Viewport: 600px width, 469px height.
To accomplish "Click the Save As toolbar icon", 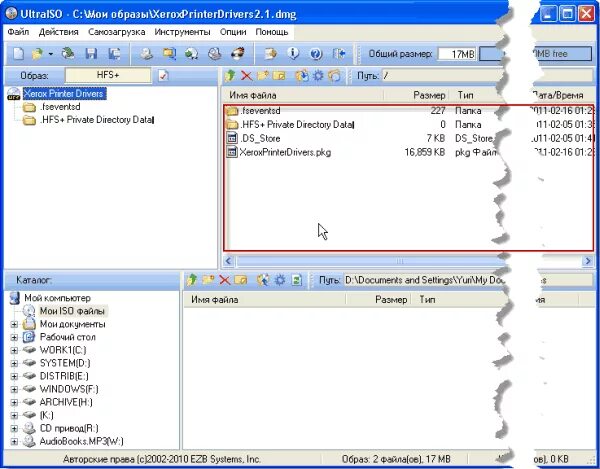I will pos(114,54).
